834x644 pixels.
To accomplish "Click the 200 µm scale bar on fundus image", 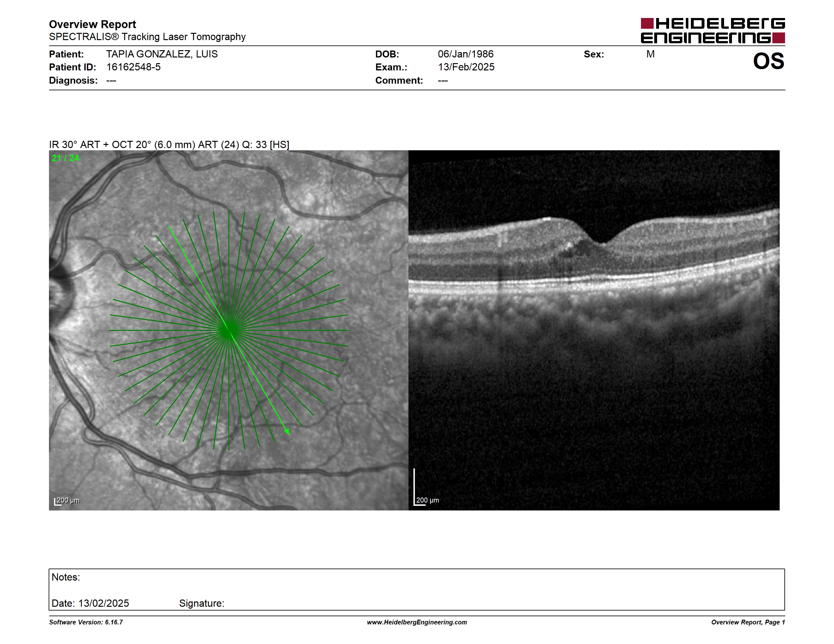I will (67, 501).
